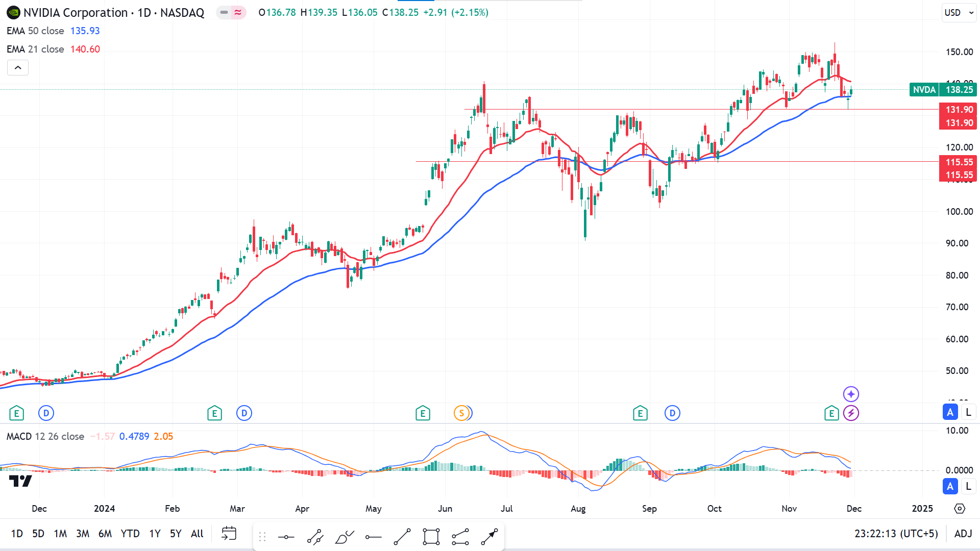Click the May earnings E marker
Image resolution: width=980 pixels, height=551 pixels.
(x=423, y=413)
